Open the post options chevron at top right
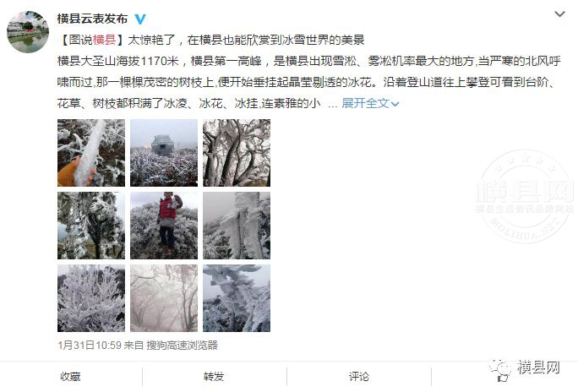The height and width of the screenshot is (392, 578). 559,14
